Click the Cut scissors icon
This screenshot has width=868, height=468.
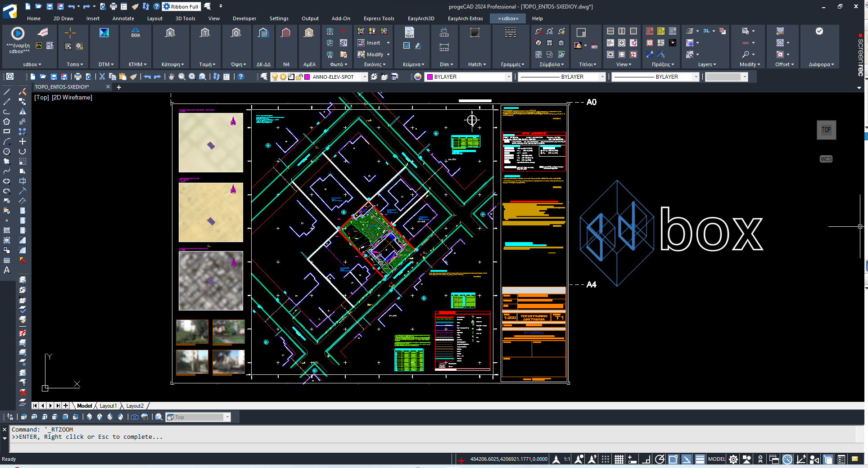pos(102,77)
